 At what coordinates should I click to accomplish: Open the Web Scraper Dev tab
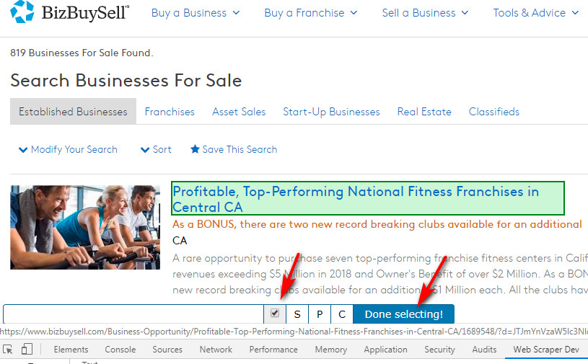click(x=545, y=350)
